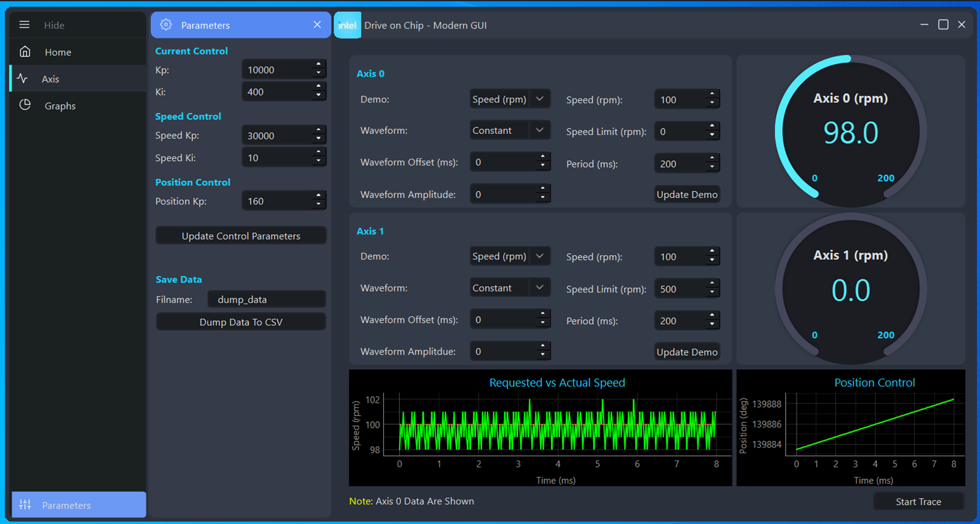Click the Parameters sliders icon at bottom

[x=25, y=505]
